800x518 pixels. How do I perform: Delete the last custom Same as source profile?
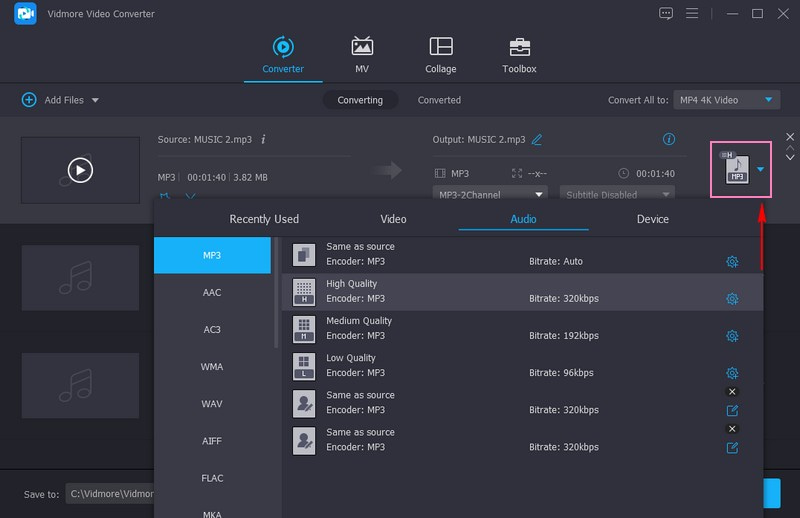click(732, 429)
